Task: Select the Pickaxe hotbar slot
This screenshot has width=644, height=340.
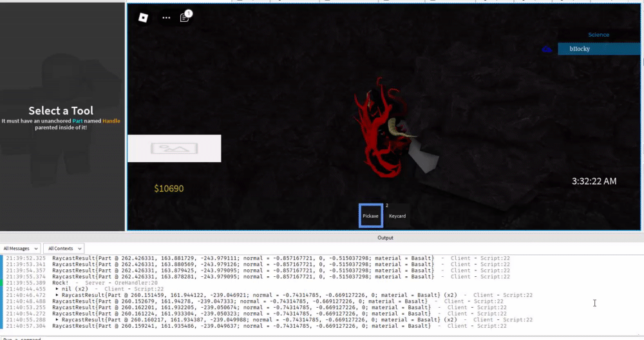Action: click(x=370, y=216)
